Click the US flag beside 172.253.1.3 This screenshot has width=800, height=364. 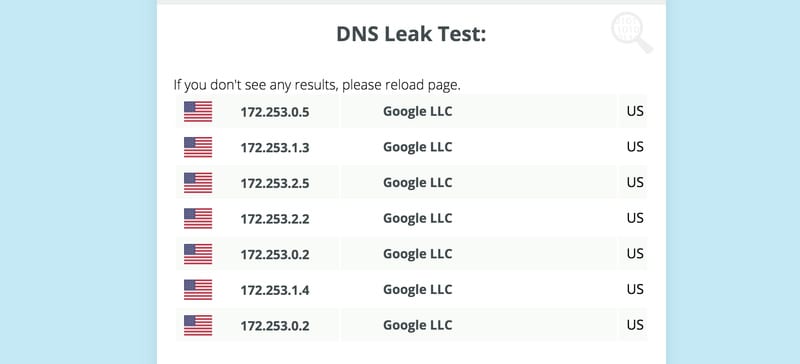198,147
